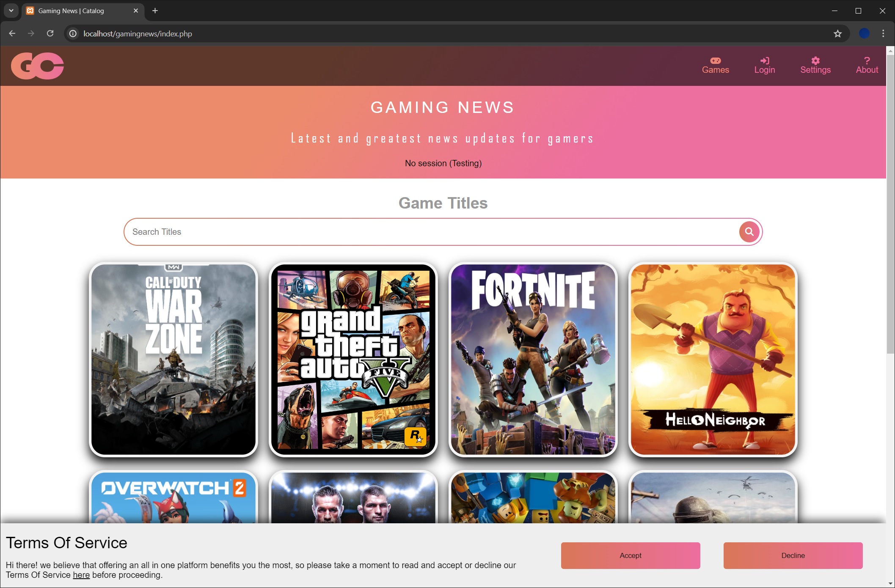Click the Search Titles input field

(432, 232)
